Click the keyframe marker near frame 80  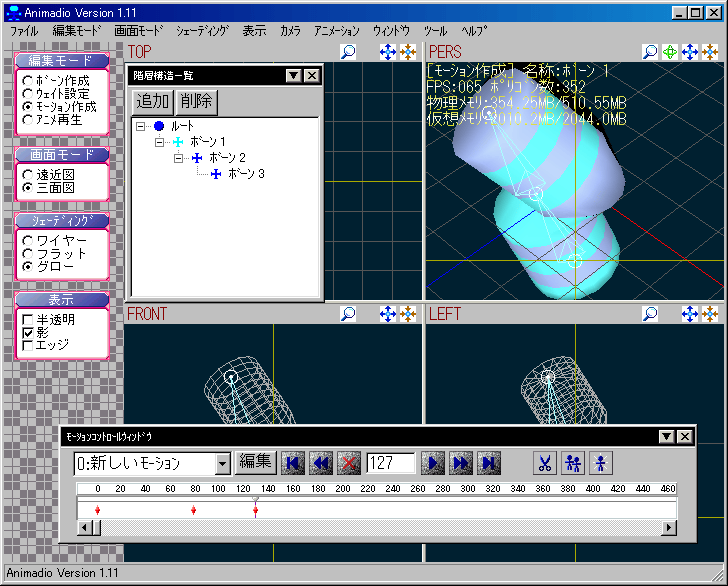coord(194,510)
